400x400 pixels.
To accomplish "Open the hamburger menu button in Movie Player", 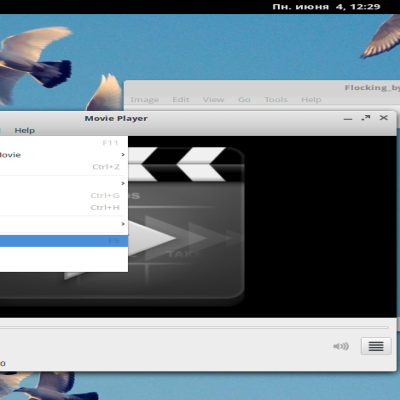I will (x=376, y=346).
